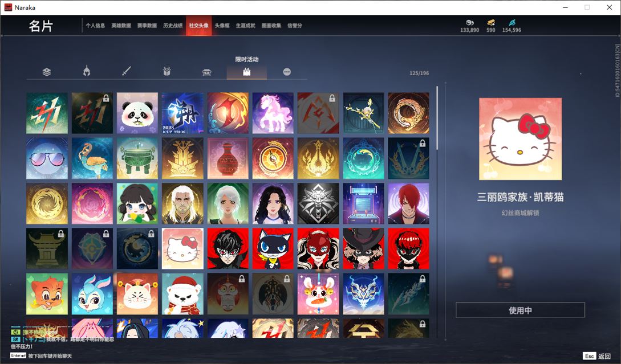This screenshot has width=621, height=364.
Task: Select the treasure chest category icon
Action: coord(207,72)
